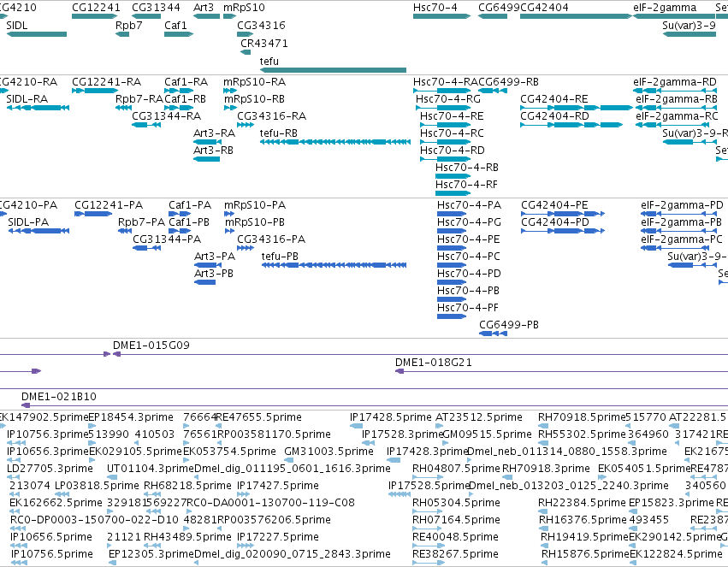Click the CG34316 gene label
The image size is (728, 567).
[261, 25]
